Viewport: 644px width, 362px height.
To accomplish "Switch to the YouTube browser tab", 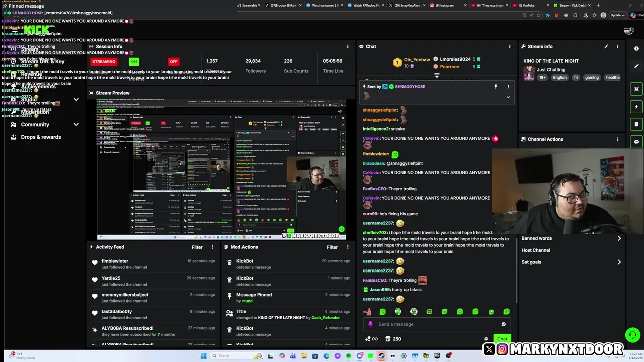I will [531, 5].
